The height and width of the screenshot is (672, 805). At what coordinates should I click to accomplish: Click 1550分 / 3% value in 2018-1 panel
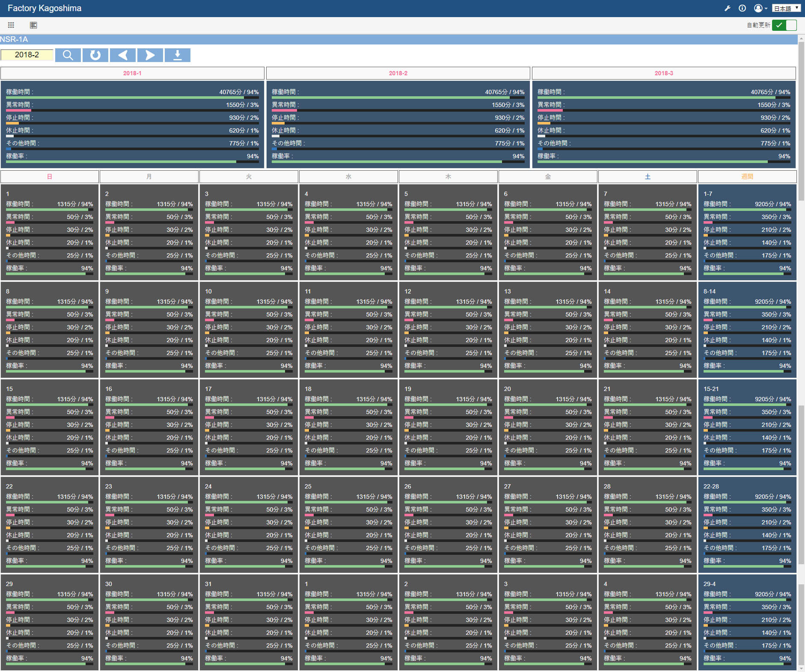pyautogui.click(x=242, y=105)
